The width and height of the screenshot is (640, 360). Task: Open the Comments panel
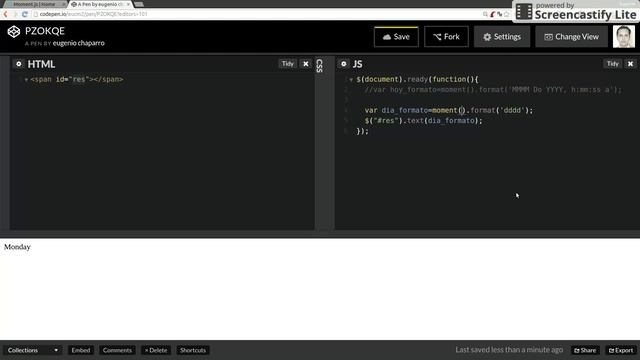tap(117, 350)
